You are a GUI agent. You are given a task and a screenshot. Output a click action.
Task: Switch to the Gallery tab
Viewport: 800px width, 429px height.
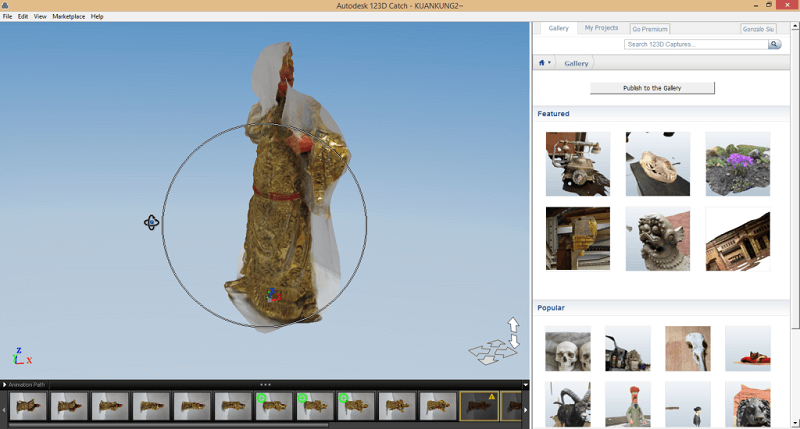558,28
